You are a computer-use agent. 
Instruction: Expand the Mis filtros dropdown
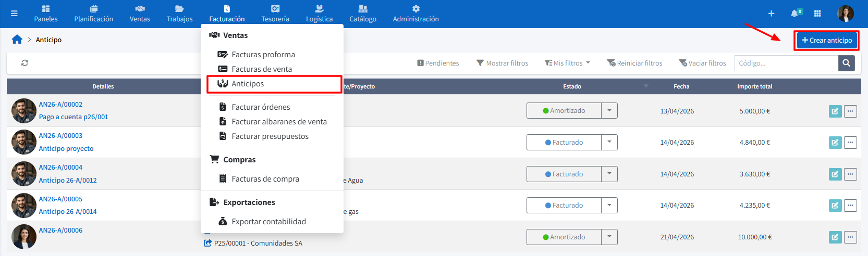(567, 63)
